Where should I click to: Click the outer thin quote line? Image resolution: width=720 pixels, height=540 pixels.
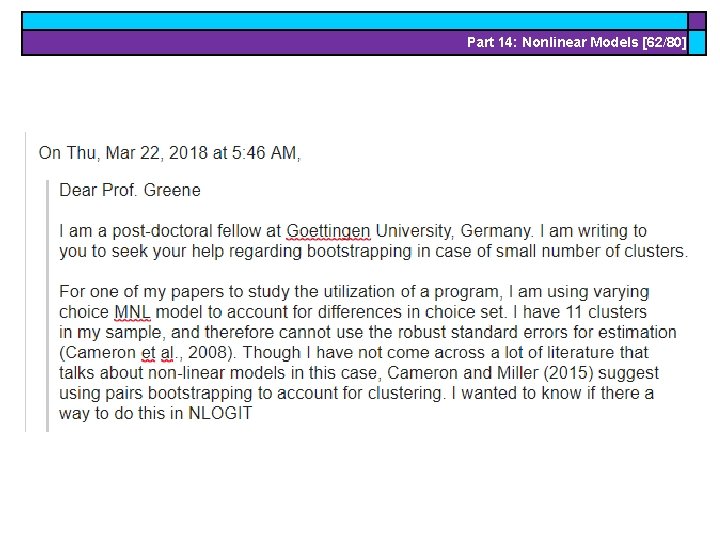(26, 282)
